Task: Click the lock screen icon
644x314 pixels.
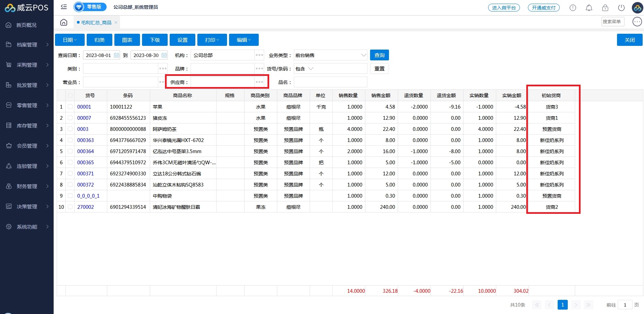Action: [x=605, y=8]
